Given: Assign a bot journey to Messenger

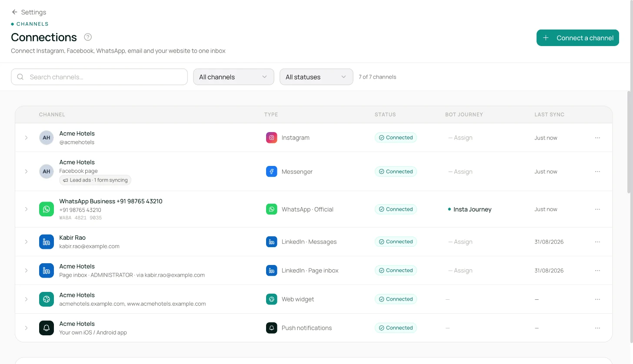Looking at the screenshot, I should click(x=460, y=172).
